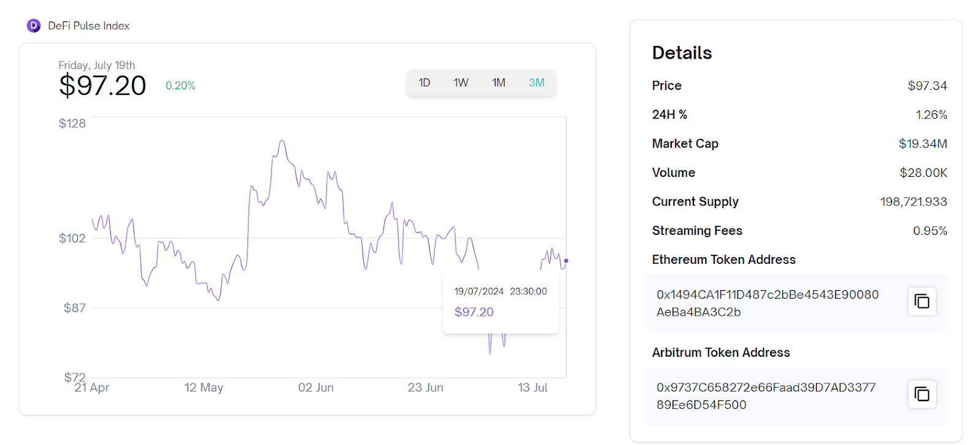Click the Friday, July 19th date
Screen dimensions: 980x445
[97, 65]
